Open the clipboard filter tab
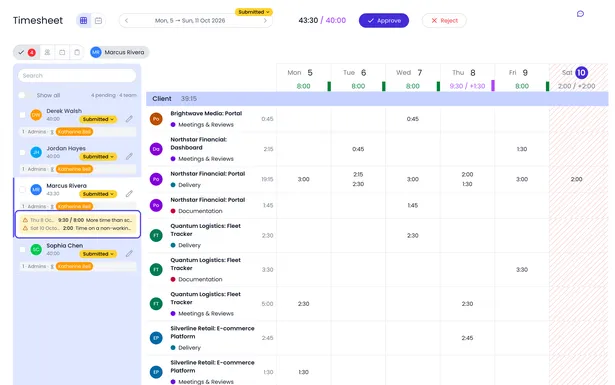Screen dimensions: 615x385 [x=77, y=52]
